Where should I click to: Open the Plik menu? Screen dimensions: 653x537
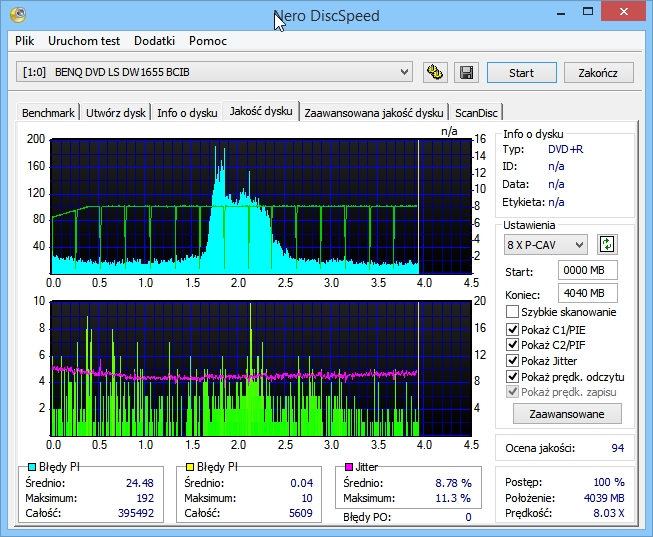click(25, 41)
